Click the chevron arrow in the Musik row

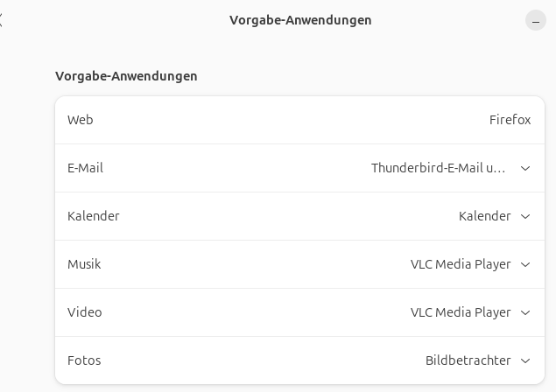click(525, 264)
